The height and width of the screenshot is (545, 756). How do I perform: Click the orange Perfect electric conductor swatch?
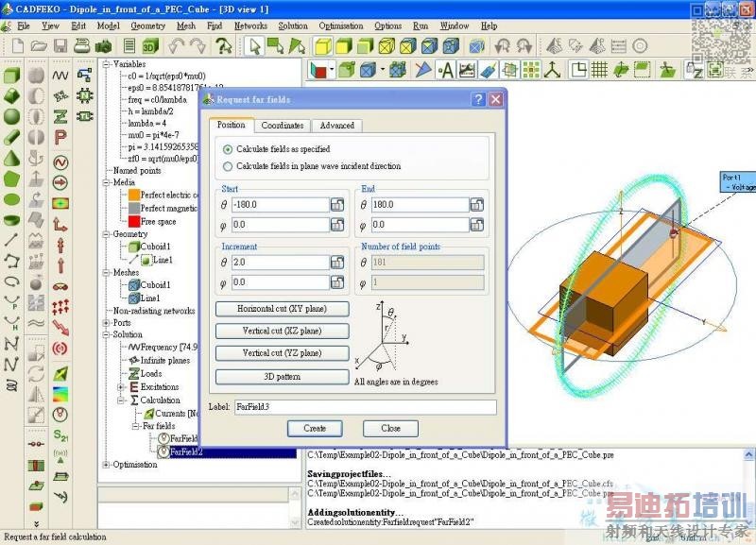point(134,196)
